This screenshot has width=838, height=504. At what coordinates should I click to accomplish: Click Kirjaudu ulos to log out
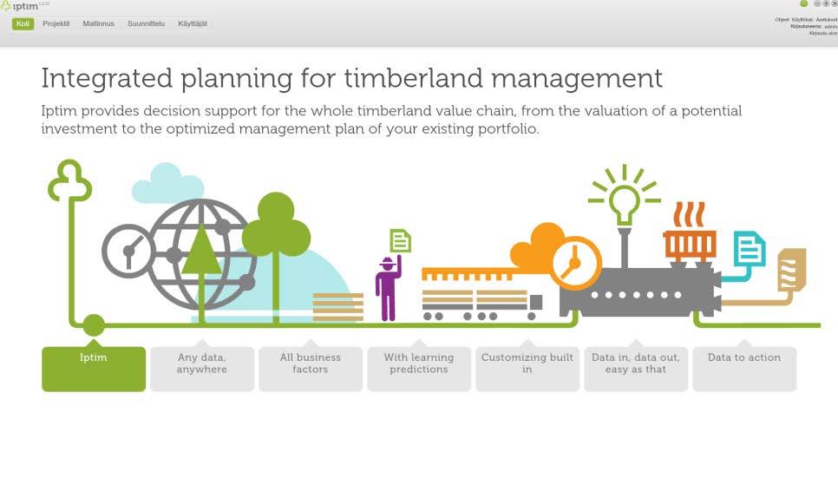(x=823, y=33)
